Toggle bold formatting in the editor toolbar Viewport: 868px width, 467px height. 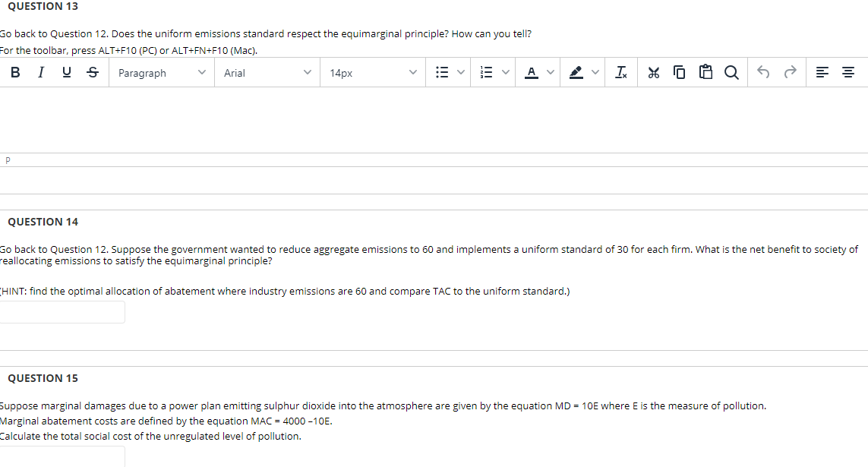(15, 72)
